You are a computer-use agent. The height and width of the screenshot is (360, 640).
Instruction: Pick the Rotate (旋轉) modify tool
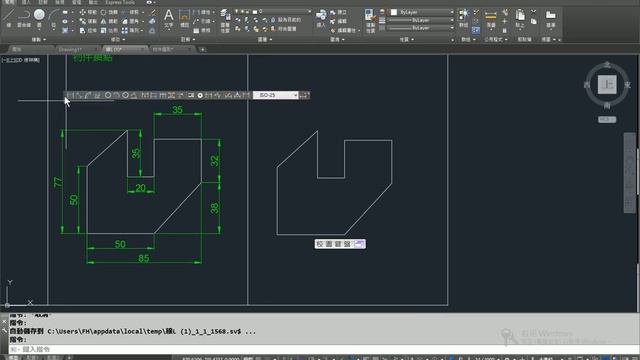pos(109,12)
